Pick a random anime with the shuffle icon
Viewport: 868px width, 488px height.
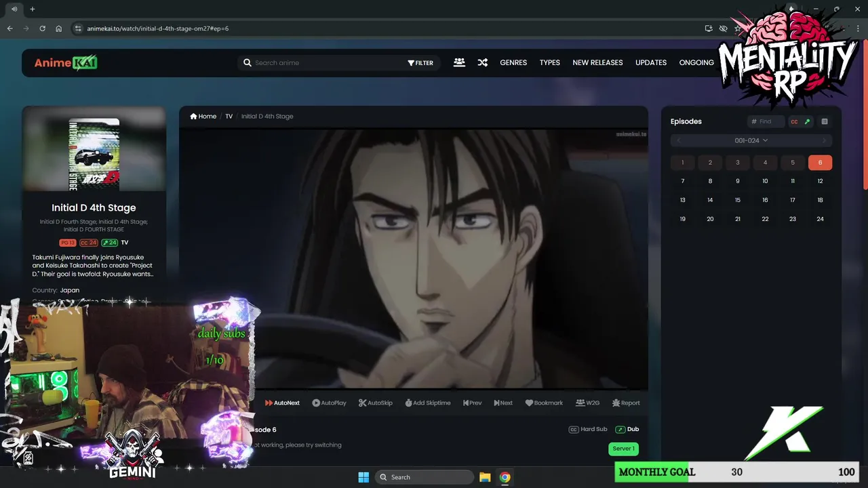click(482, 62)
